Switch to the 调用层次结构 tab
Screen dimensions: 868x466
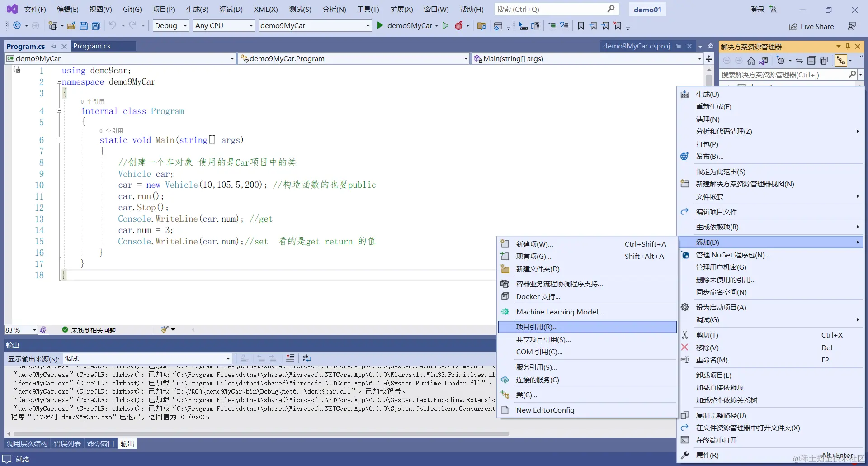click(27, 444)
